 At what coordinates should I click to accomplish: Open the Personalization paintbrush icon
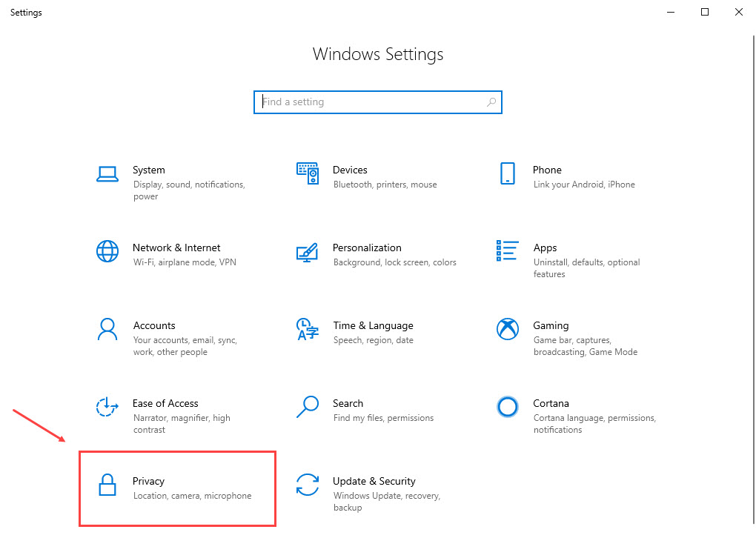(x=307, y=252)
